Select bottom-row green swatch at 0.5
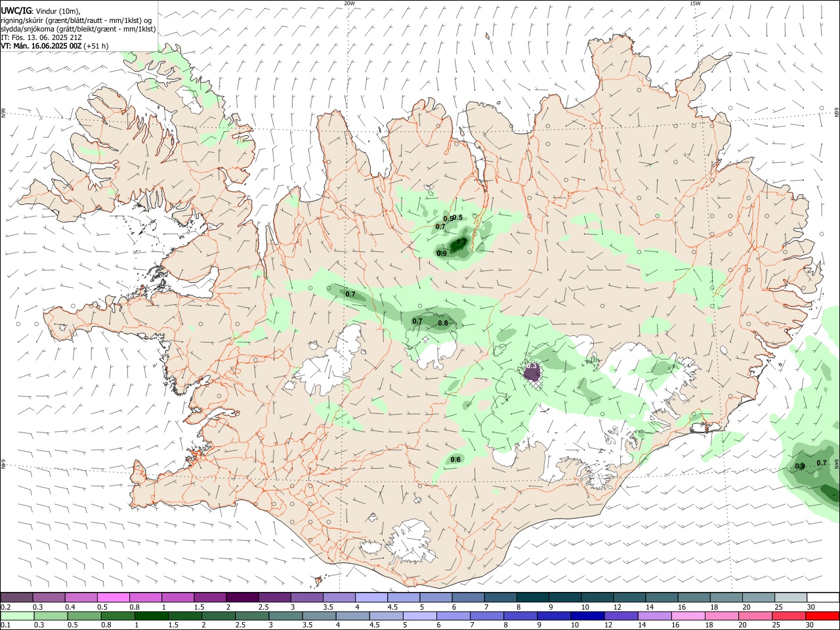The height and width of the screenshot is (630, 840). pyautogui.click(x=83, y=616)
